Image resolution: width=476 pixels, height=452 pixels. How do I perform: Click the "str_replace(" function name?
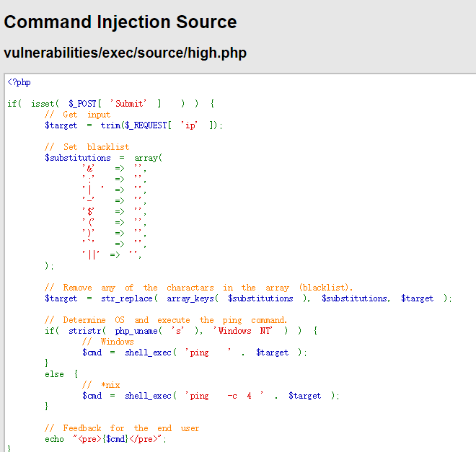point(130,298)
